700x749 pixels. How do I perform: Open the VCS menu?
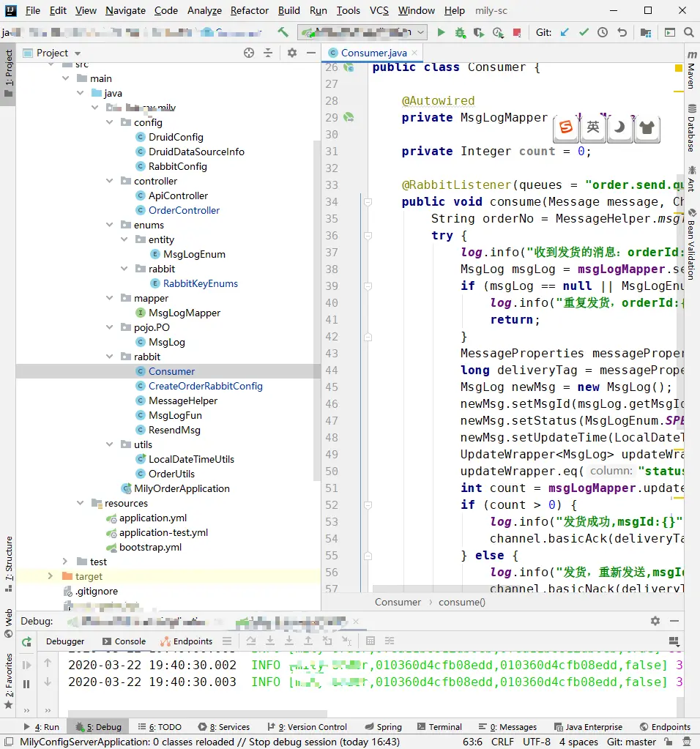(x=379, y=10)
